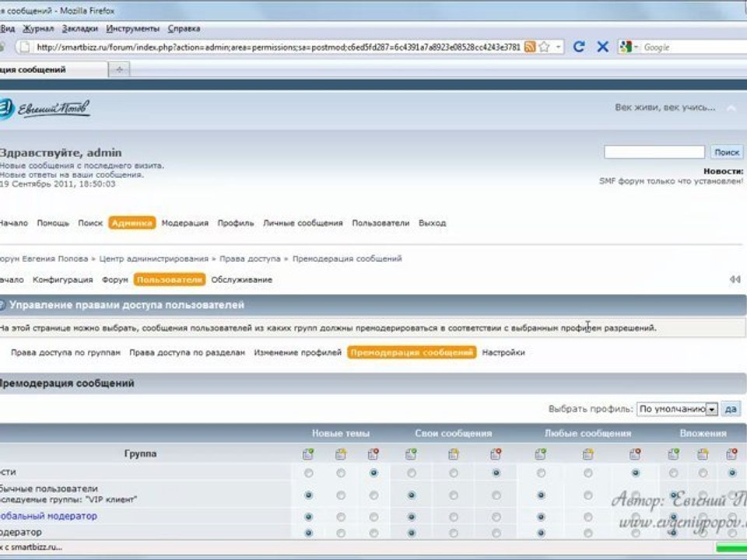747x560 pixels.
Task: Allow own-message replies for the guests row
Action: pos(412,473)
